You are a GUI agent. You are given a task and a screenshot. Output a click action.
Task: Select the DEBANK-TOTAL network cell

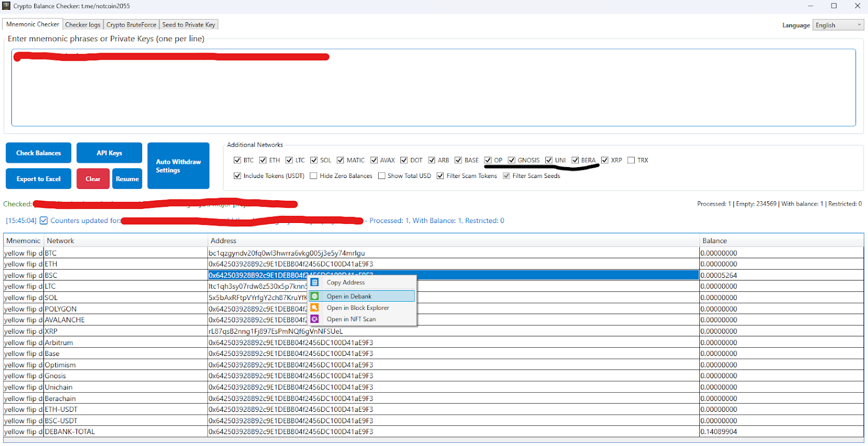click(x=125, y=432)
